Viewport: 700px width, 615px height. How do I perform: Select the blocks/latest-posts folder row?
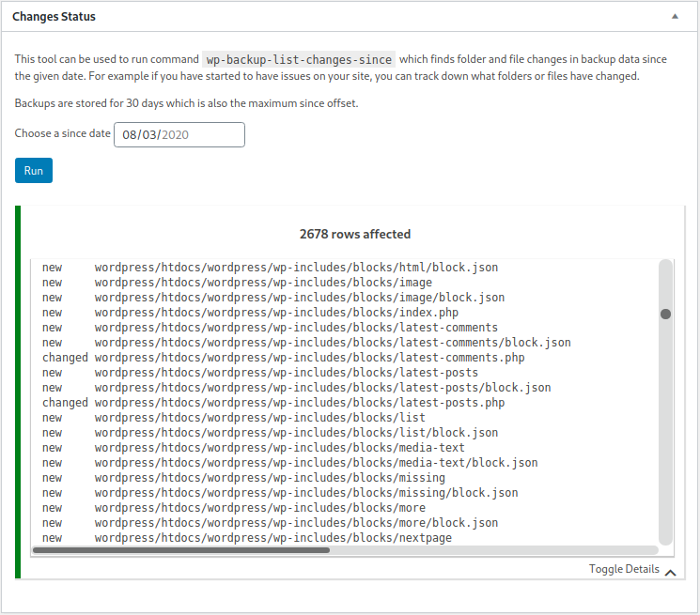tap(260, 373)
